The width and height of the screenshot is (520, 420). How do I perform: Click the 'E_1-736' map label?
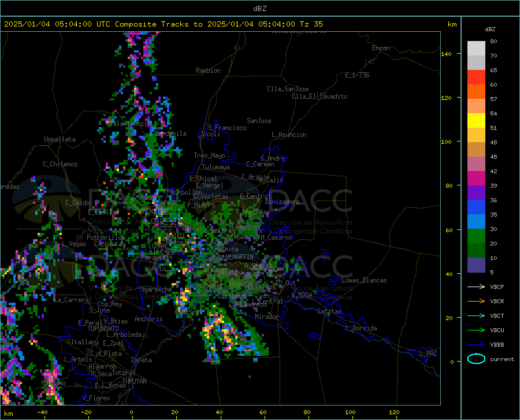tap(357, 75)
